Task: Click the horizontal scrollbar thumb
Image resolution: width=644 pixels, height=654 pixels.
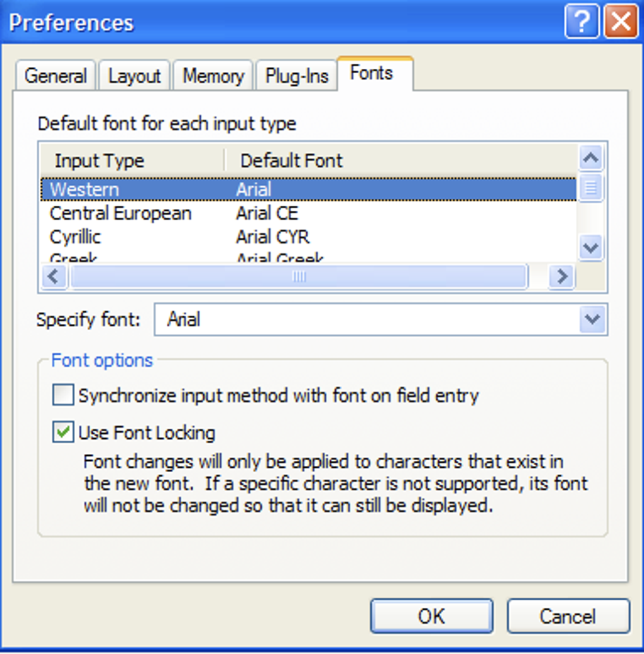Action: [x=299, y=276]
